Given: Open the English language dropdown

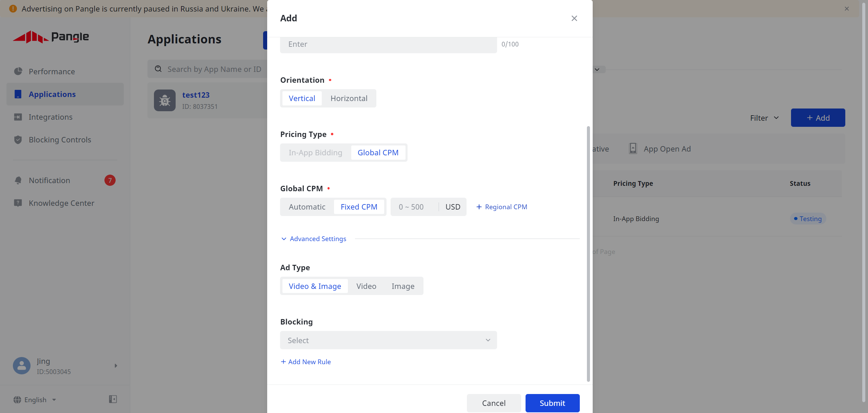Looking at the screenshot, I should tap(35, 400).
